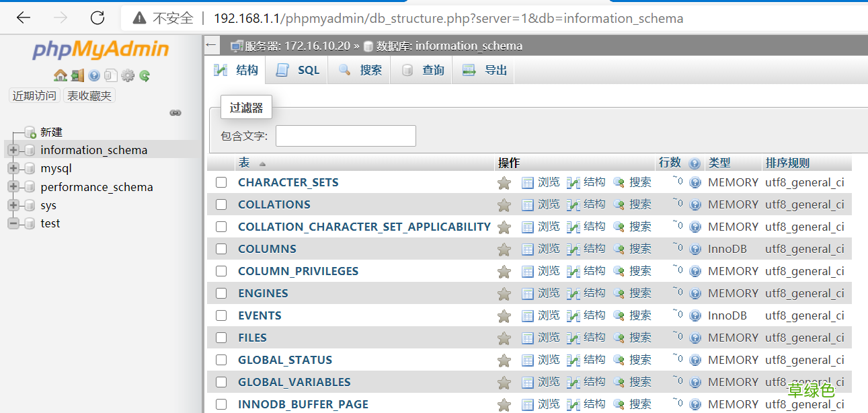
Task: Open the settings gear icon
Action: pos(128,75)
